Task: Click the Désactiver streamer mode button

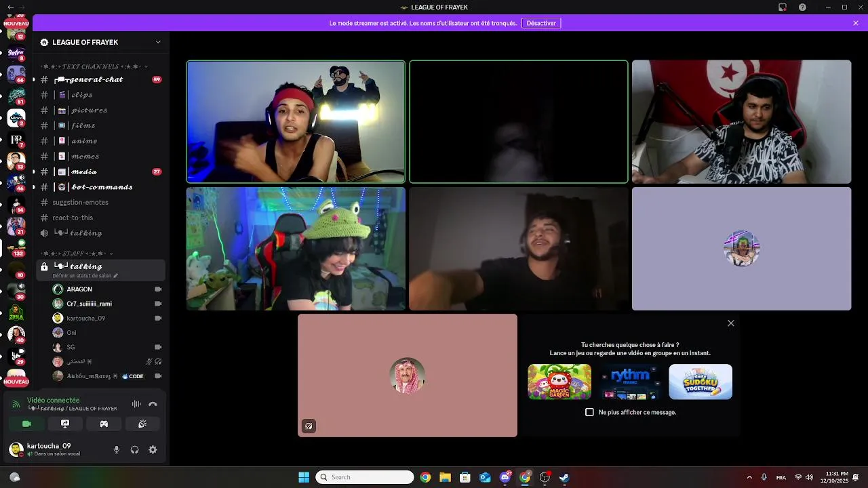Action: 541,23
